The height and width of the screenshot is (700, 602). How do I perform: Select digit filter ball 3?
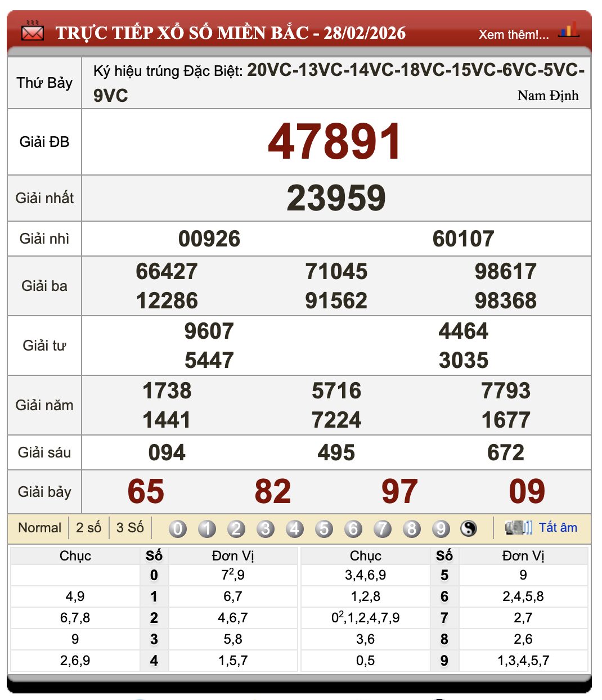coord(266,528)
